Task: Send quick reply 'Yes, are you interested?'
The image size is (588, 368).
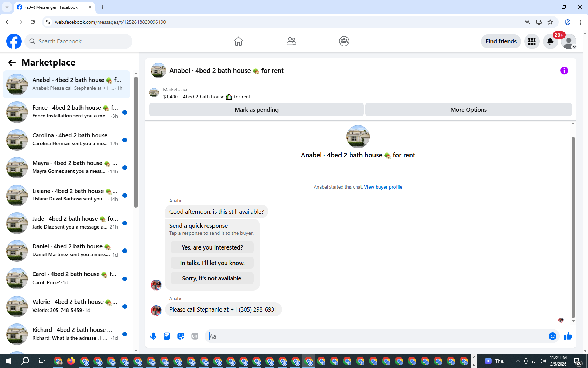Action: pyautogui.click(x=212, y=247)
